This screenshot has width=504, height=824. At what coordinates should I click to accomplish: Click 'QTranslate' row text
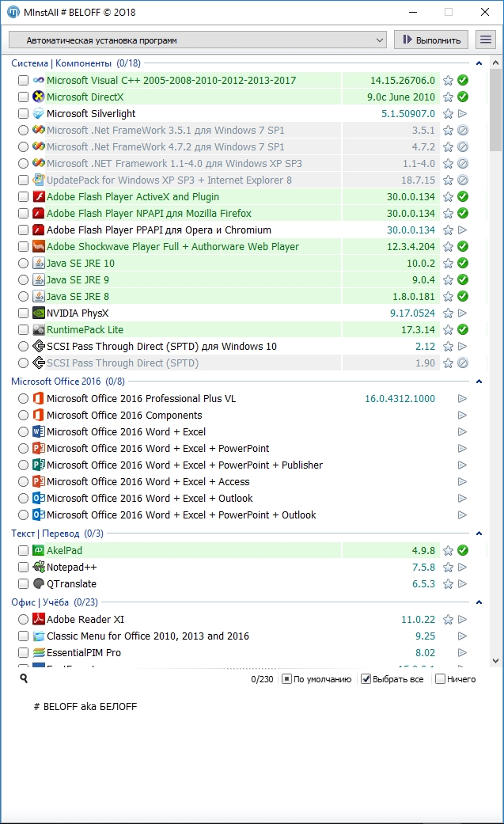click(x=71, y=584)
